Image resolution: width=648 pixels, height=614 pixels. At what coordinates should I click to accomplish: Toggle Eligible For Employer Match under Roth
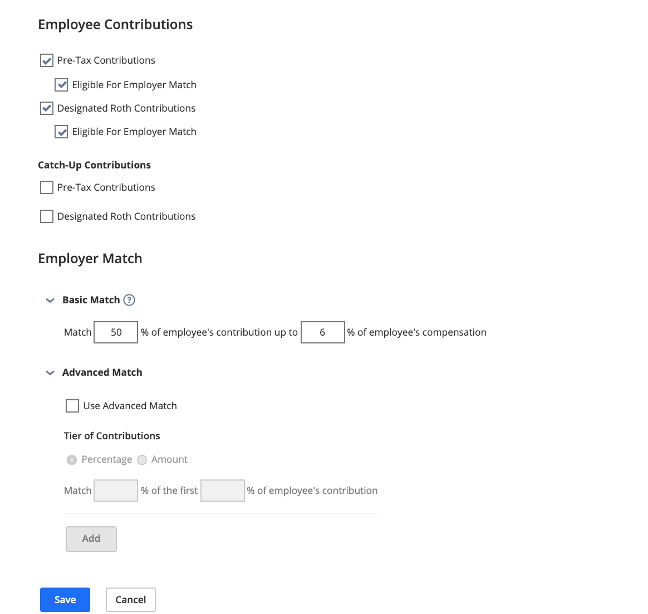(61, 132)
